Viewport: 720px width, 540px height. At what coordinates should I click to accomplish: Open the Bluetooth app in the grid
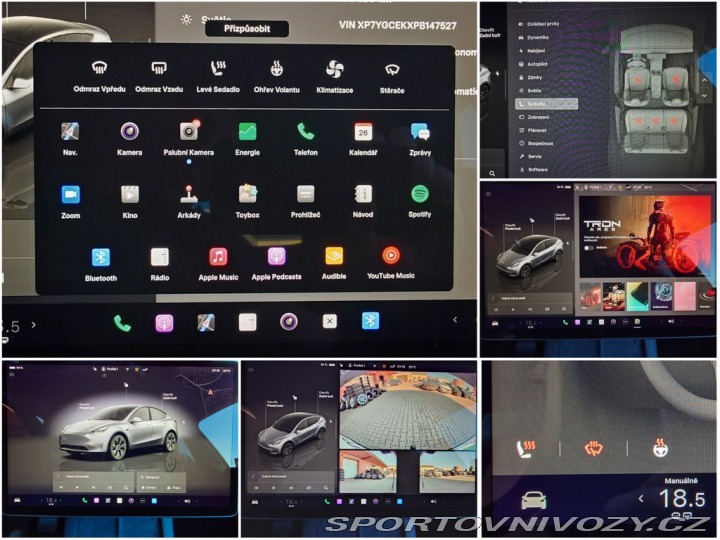(101, 257)
